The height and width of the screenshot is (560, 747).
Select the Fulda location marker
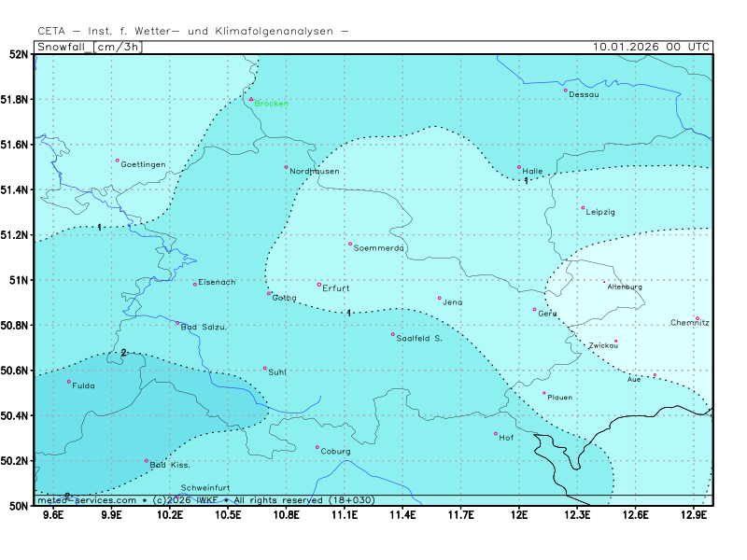click(68, 382)
